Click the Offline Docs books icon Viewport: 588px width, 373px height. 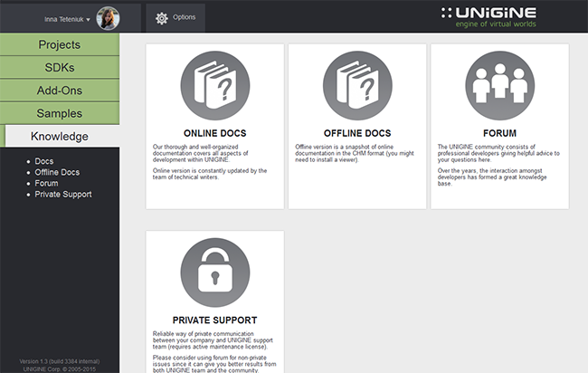(x=357, y=86)
